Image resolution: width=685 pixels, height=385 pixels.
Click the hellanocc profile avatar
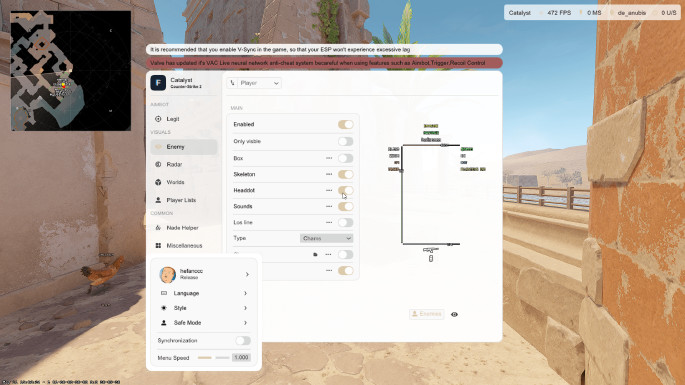(167, 274)
